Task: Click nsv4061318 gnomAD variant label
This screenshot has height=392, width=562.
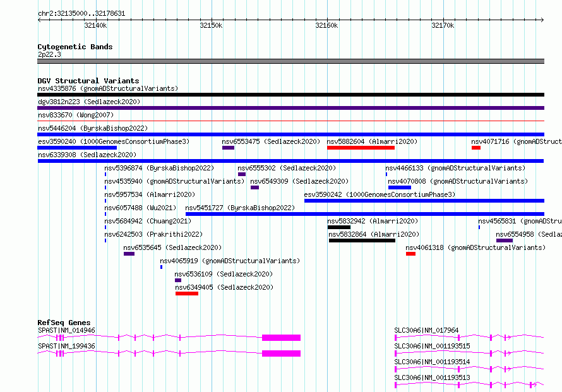Action: point(475,247)
